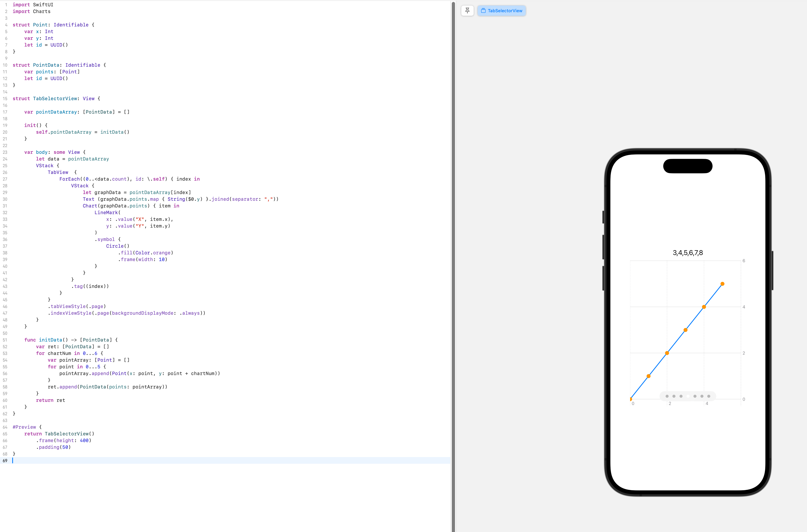Tap the sixth page indicator dot
The width and height of the screenshot is (807, 532).
(702, 396)
